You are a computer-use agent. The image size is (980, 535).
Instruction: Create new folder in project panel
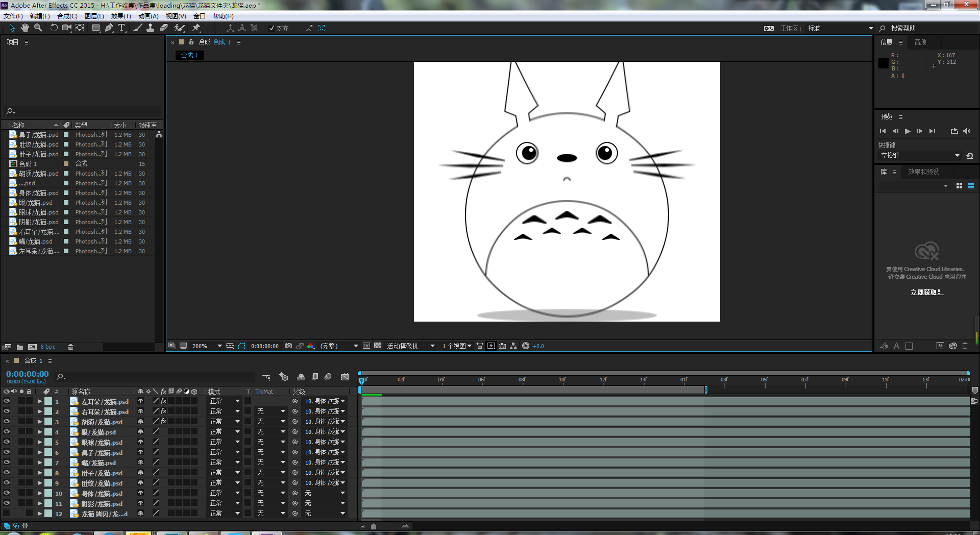point(20,347)
